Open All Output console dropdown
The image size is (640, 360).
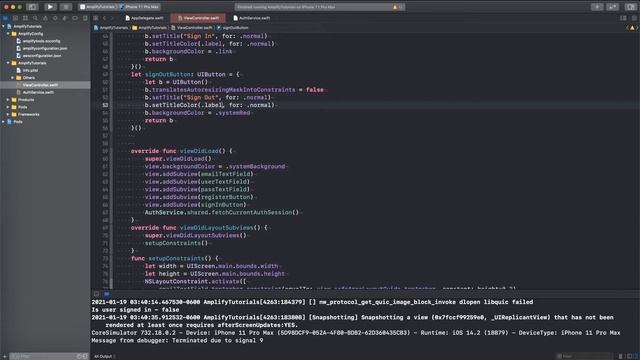coord(104,356)
